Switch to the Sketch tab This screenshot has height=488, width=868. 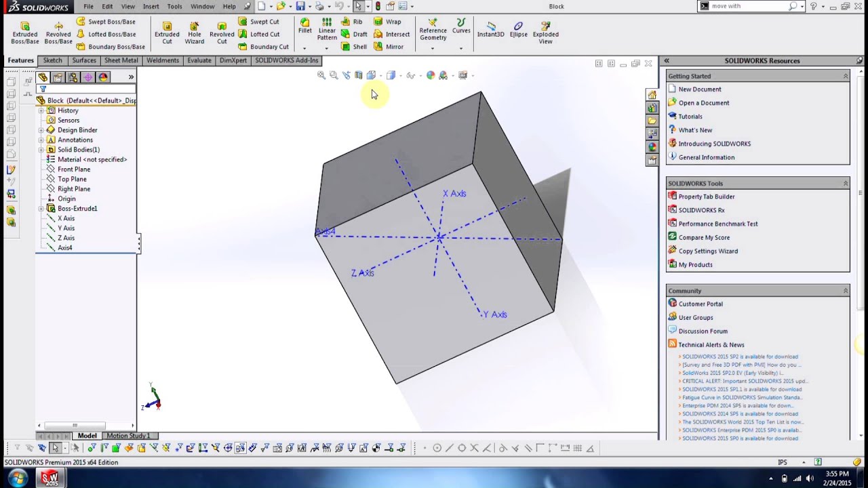click(53, 60)
